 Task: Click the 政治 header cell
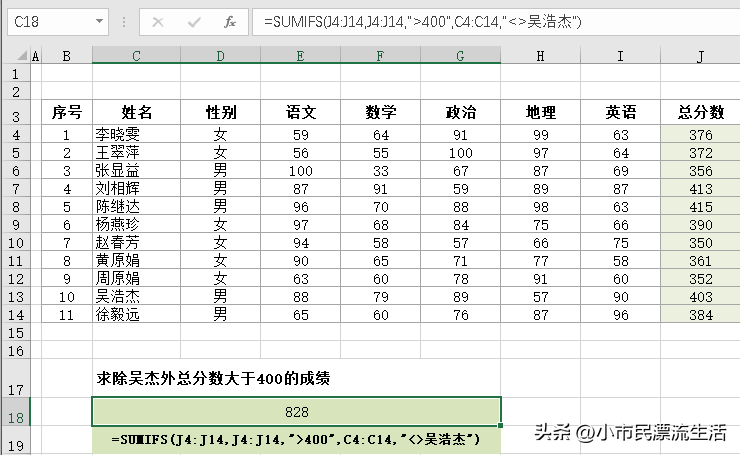tap(460, 112)
